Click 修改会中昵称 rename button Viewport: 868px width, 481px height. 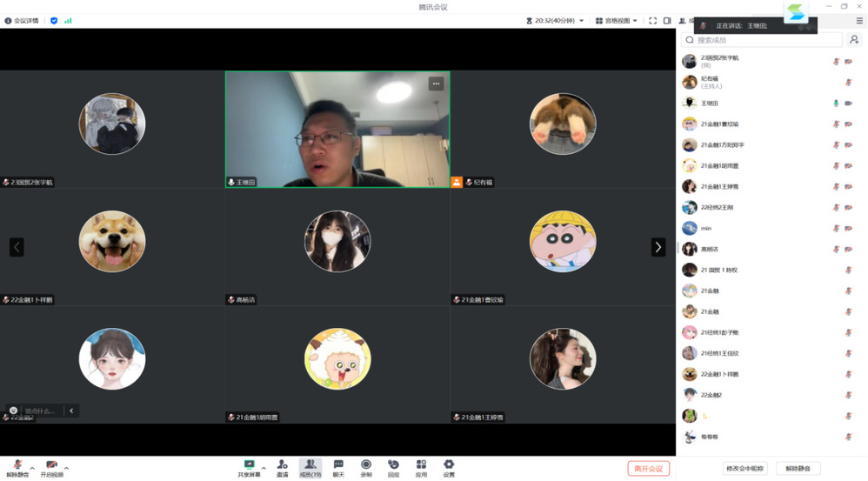[x=744, y=469]
